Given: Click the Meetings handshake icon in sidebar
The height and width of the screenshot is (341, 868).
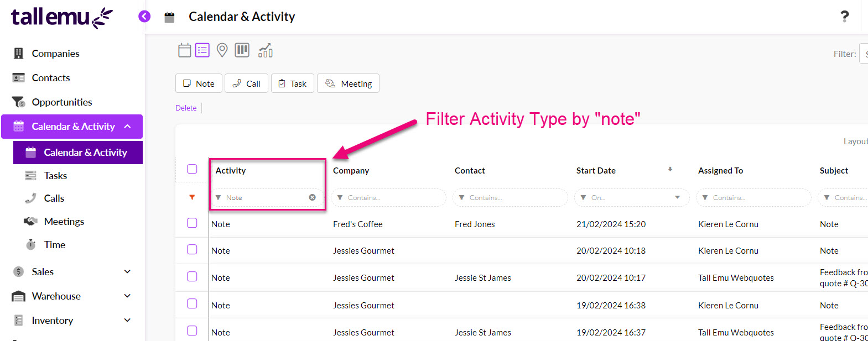Looking at the screenshot, I should tap(30, 221).
